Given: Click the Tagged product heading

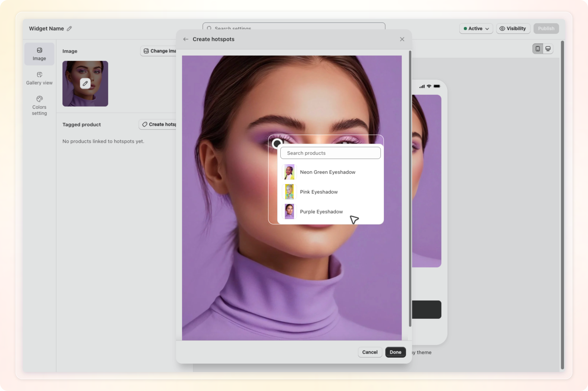Looking at the screenshot, I should pyautogui.click(x=82, y=124).
